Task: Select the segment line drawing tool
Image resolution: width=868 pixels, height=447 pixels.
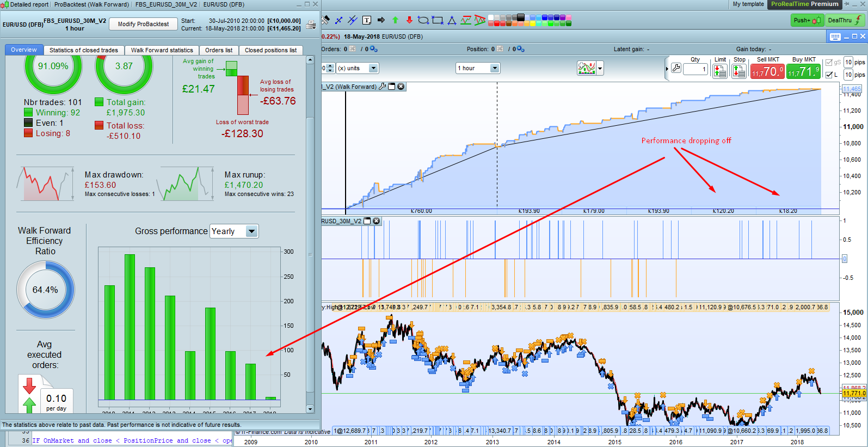Action: 338,20
